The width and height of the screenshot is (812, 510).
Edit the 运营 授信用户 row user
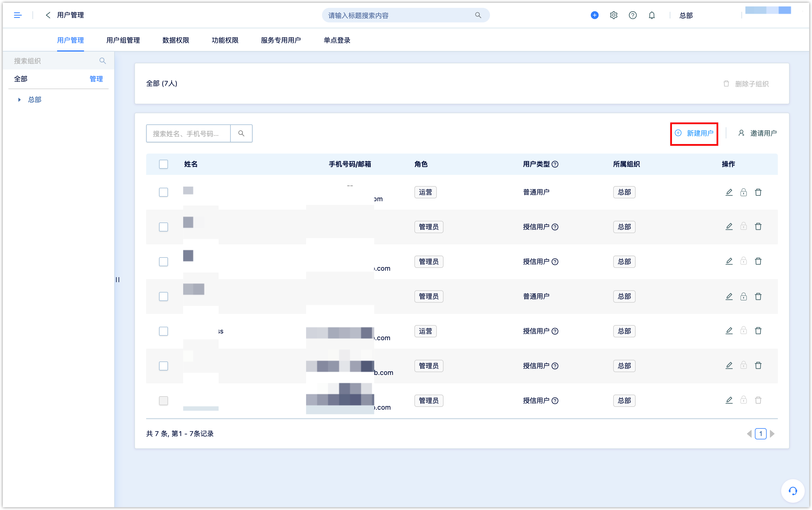pyautogui.click(x=729, y=331)
